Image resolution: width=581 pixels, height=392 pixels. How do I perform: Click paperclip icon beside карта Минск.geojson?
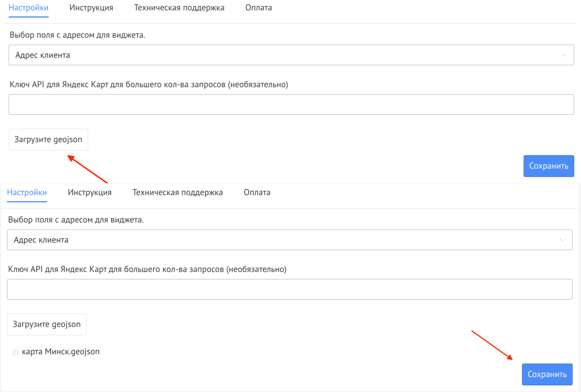(15, 352)
